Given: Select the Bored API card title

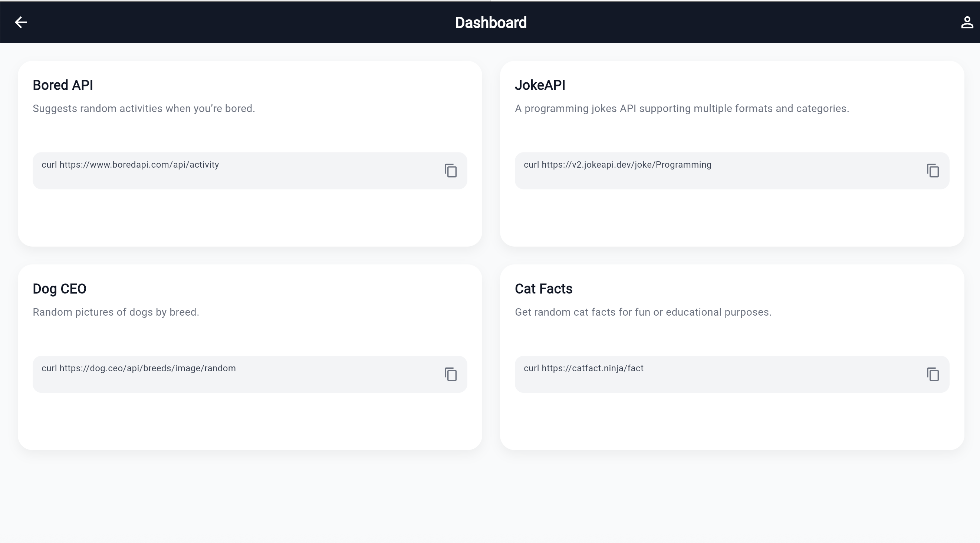Looking at the screenshot, I should tap(63, 85).
